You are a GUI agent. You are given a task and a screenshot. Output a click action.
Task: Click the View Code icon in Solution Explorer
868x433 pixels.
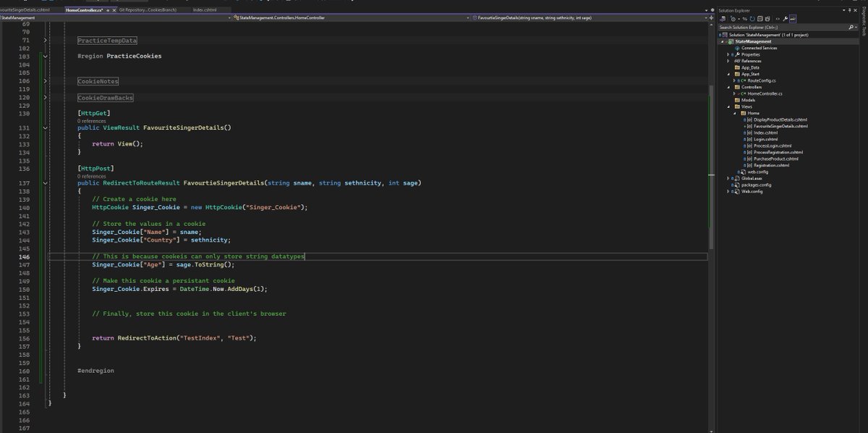click(x=778, y=18)
